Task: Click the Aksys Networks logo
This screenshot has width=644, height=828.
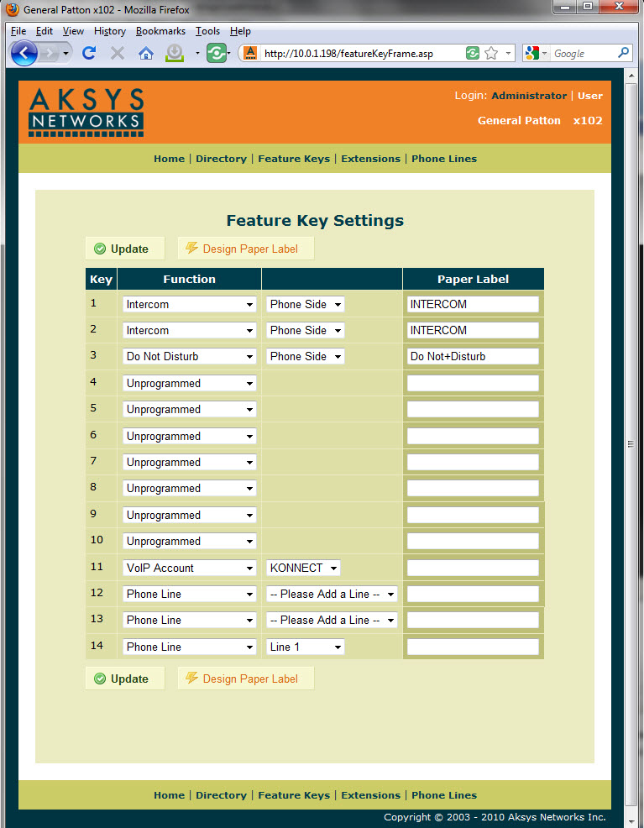Action: pos(86,112)
